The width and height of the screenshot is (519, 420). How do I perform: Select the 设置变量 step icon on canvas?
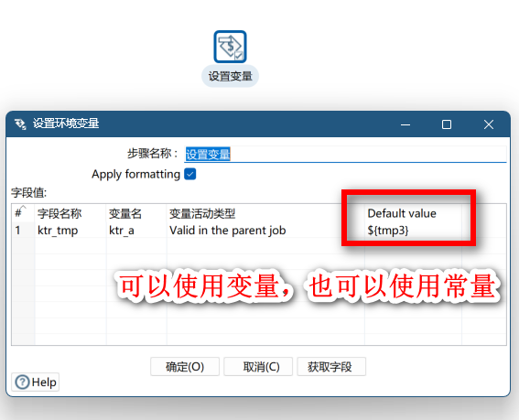[230, 47]
